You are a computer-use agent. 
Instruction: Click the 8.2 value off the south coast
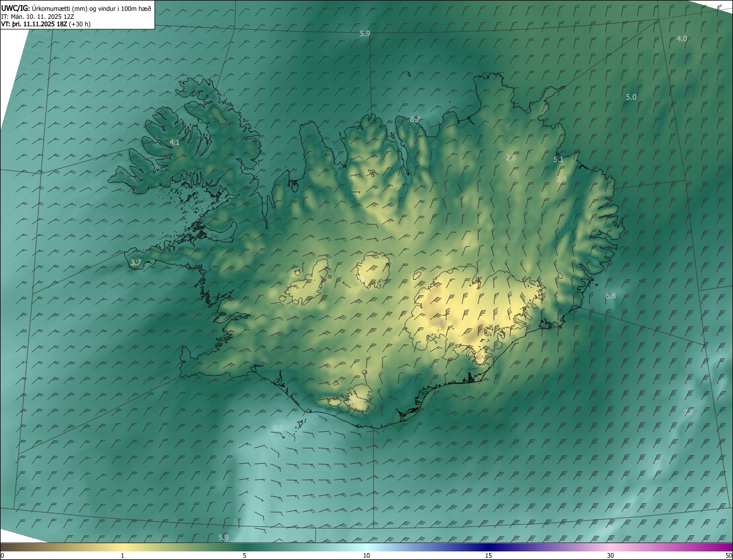point(278,428)
